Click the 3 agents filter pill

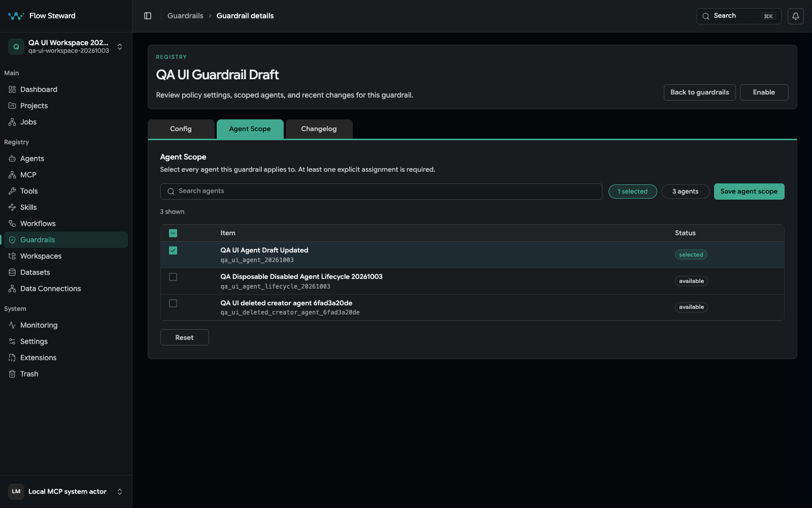click(685, 192)
